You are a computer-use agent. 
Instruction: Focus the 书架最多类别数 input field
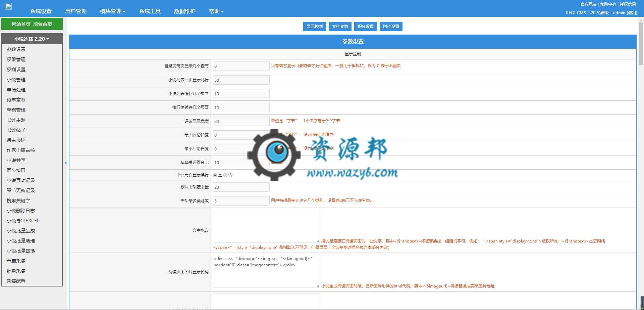pyautogui.click(x=241, y=201)
